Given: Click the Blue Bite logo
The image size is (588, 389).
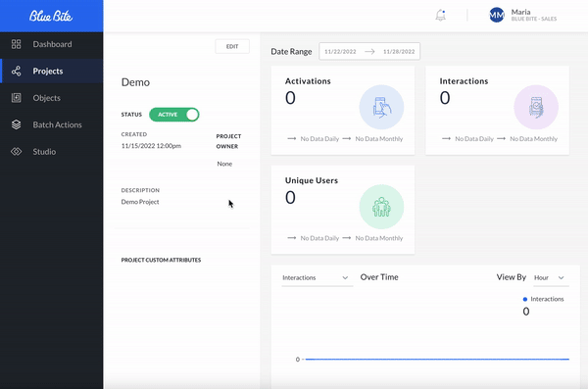Looking at the screenshot, I should (x=51, y=16).
